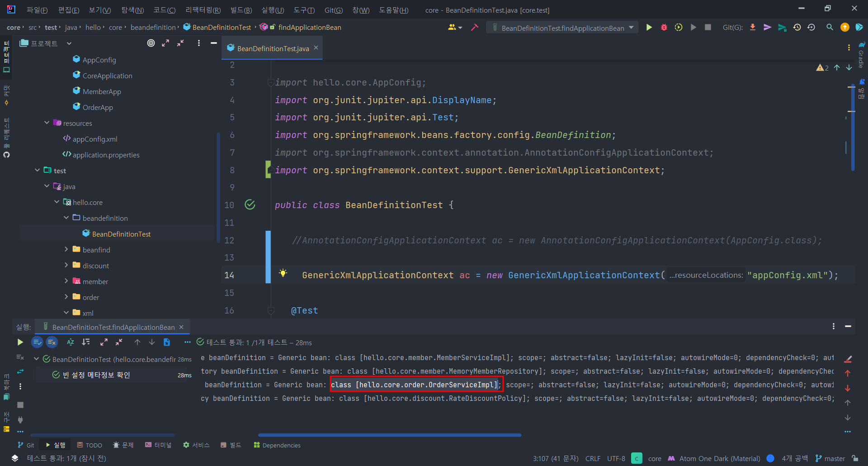Open the 터미널 tool window tab
Screen dimensions: 868x466
pos(158,445)
